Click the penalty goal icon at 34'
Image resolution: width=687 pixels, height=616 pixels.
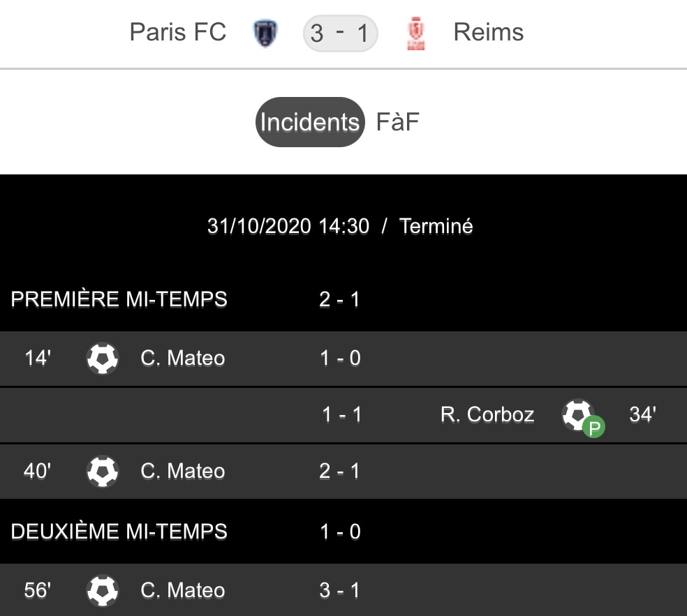[x=579, y=416]
